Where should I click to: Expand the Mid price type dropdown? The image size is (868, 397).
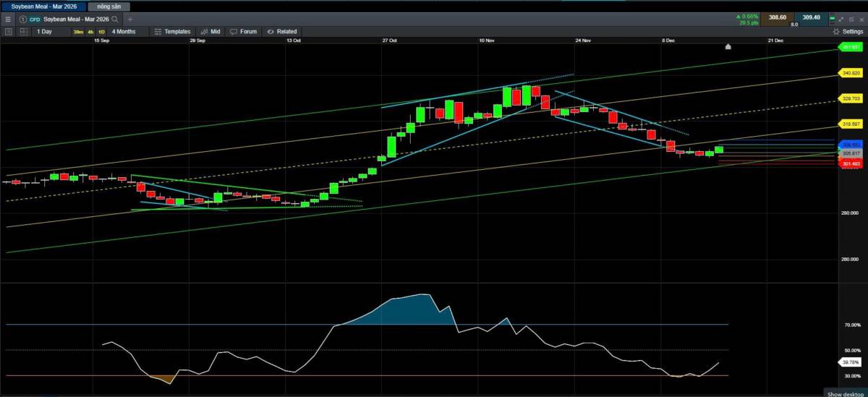point(210,32)
